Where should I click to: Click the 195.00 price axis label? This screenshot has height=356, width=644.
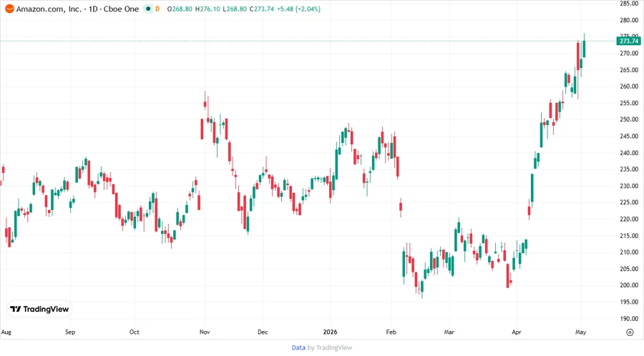click(629, 302)
